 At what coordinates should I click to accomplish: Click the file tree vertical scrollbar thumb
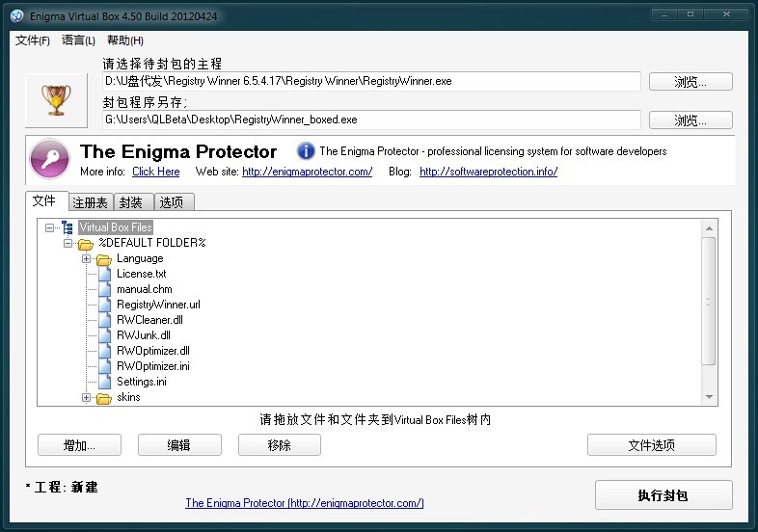[709, 301]
